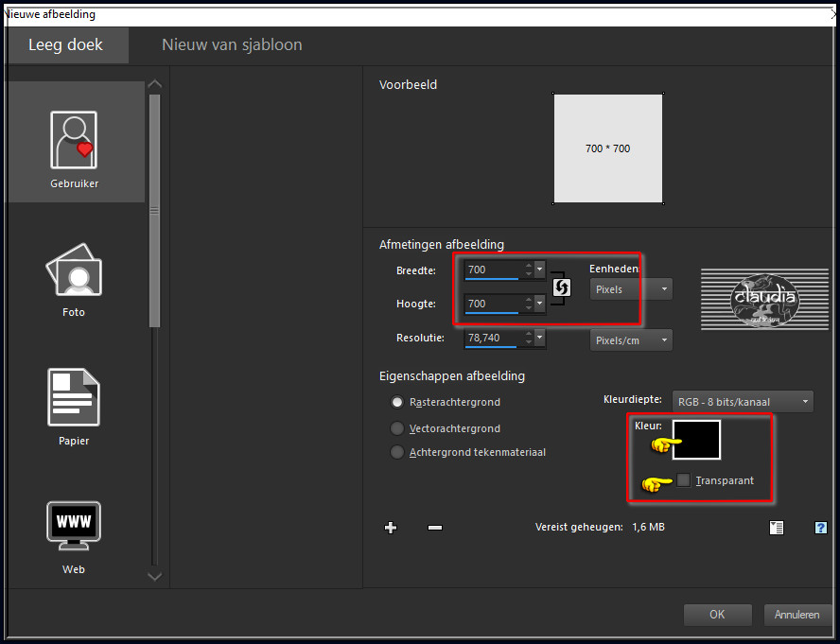Click the category list scrollbar thumb
This screenshot has width=840, height=644.
[155, 211]
